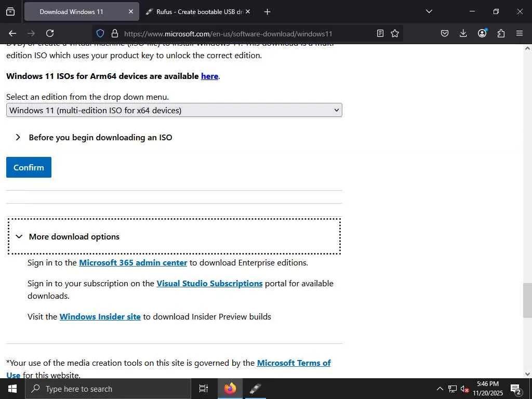Open the Firefox hamburger menu
Viewport: 532px width, 399px height.
[520, 33]
